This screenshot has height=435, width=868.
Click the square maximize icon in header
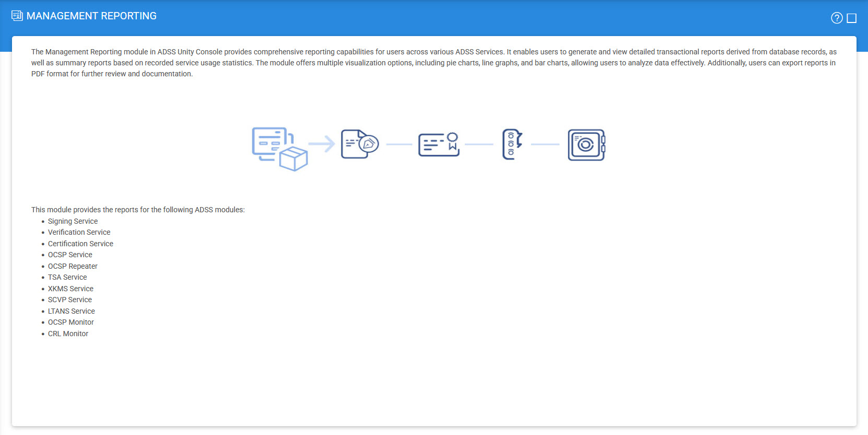tap(852, 18)
